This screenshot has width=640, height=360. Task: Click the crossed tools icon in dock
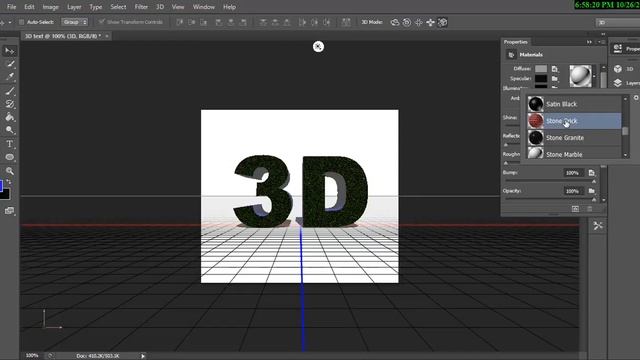(x=598, y=226)
